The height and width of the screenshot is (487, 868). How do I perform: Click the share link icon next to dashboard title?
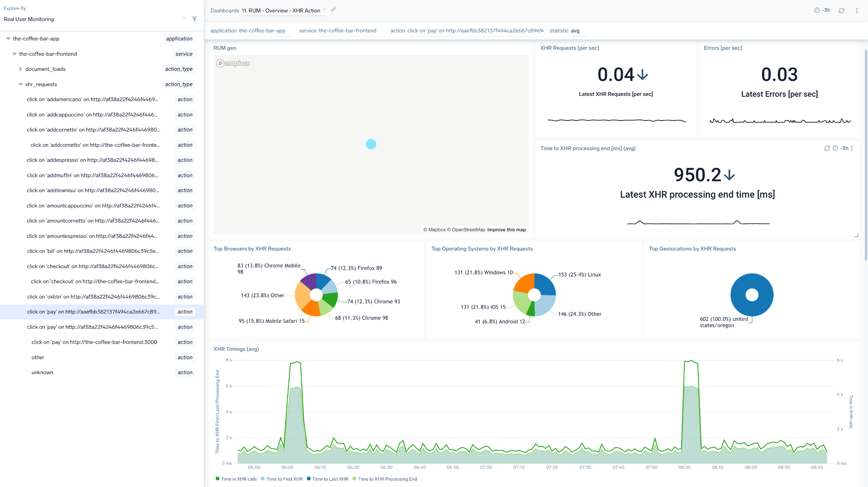pyautogui.click(x=334, y=9)
